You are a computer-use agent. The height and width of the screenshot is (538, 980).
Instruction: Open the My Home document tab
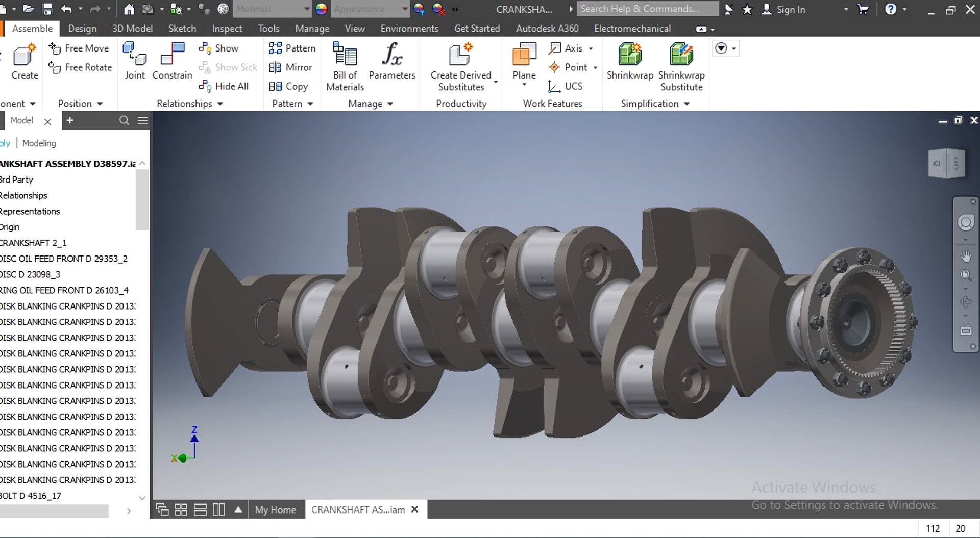pos(275,509)
